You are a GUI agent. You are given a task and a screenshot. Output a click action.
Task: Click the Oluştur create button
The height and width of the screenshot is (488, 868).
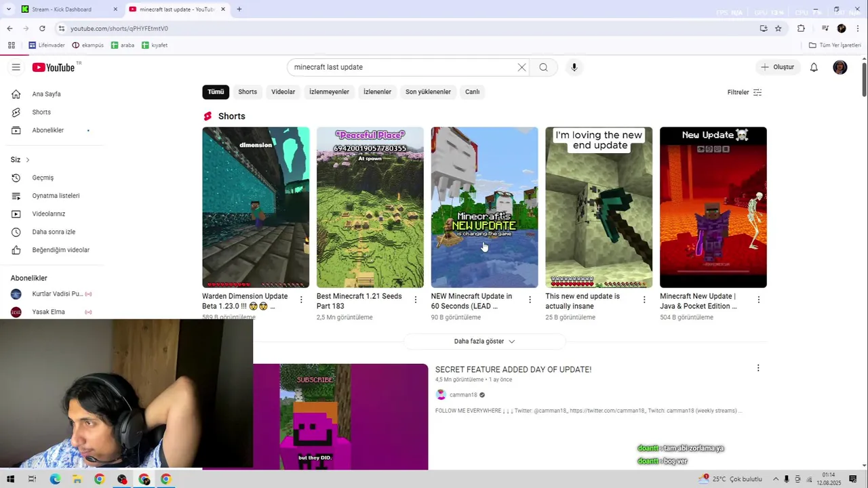(777, 67)
